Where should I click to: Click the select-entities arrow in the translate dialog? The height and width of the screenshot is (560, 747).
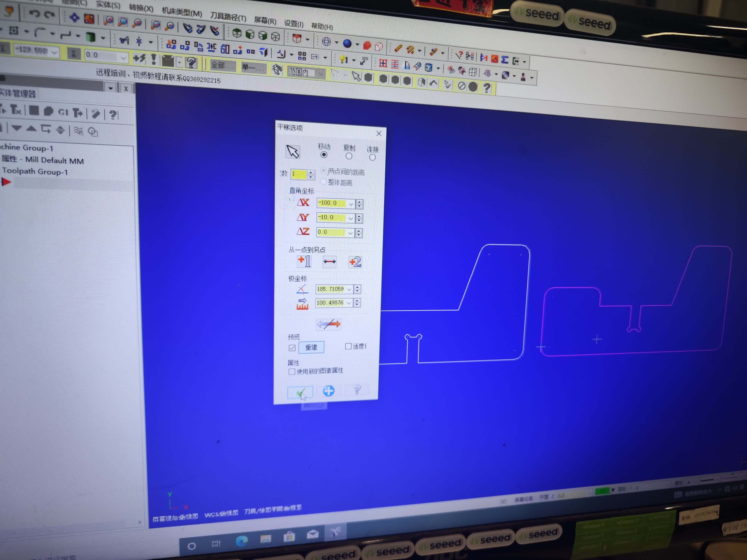pos(293,152)
